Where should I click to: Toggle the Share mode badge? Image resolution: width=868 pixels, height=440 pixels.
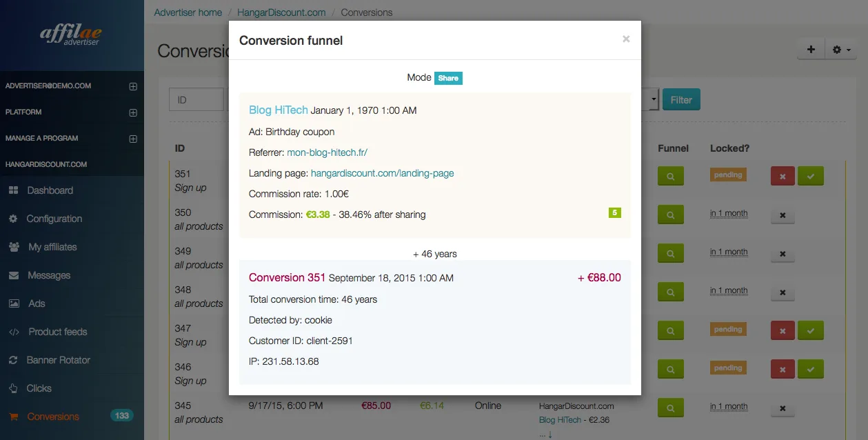point(448,78)
